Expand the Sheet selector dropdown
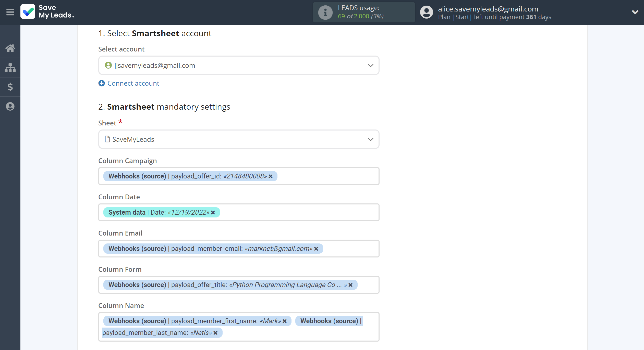This screenshot has width=644, height=350. coord(370,139)
